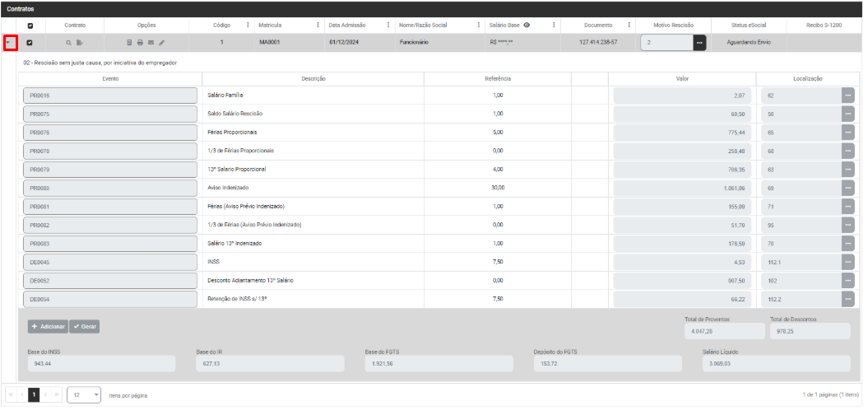This screenshot has width=868, height=415.
Task: Go to the first page arrow
Action: tap(11, 395)
